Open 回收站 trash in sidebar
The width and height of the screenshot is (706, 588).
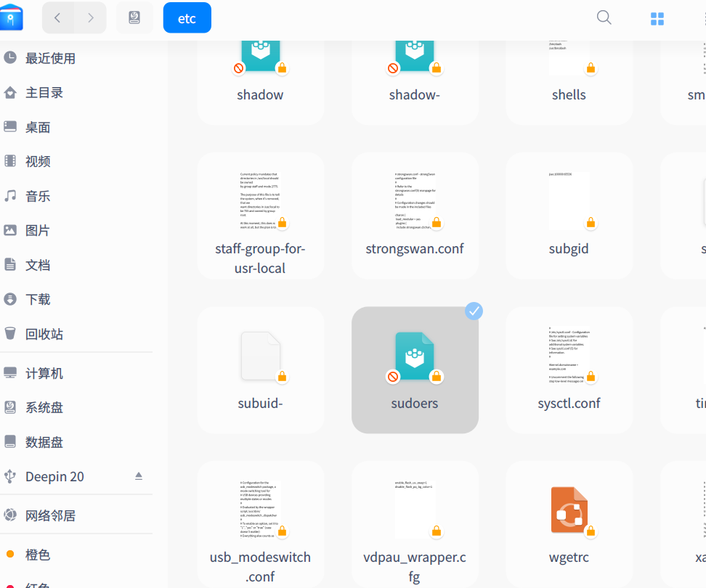coord(76,334)
